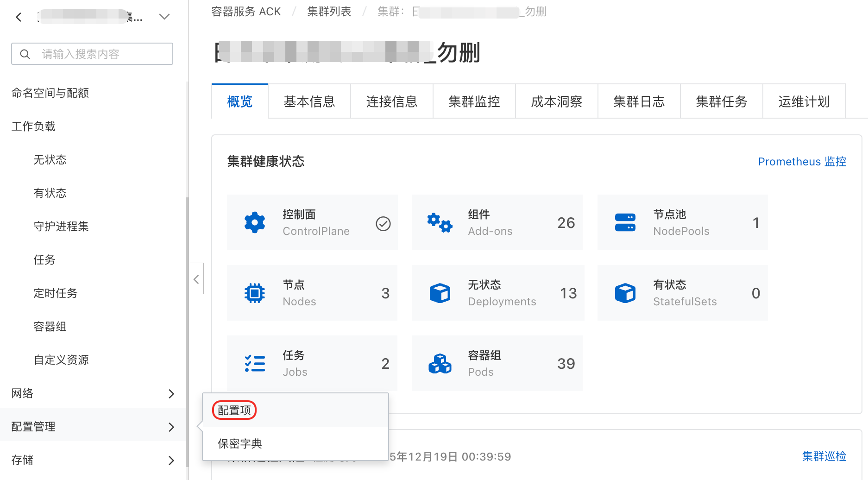
Task: Click the Jobs checklist icon
Action: coord(255,364)
